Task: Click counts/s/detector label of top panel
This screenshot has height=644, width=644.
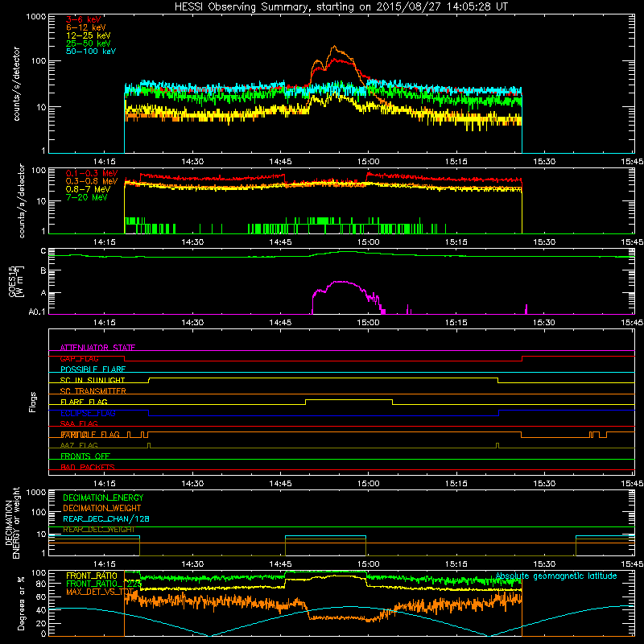Action: click(16, 84)
